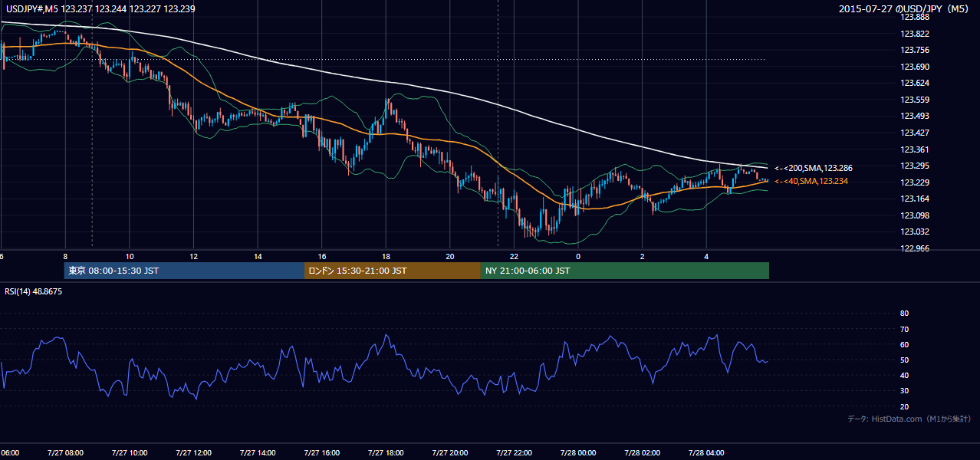Click the 123.888 price axis label
This screenshot has height=460, width=980.
pyautogui.click(x=914, y=17)
